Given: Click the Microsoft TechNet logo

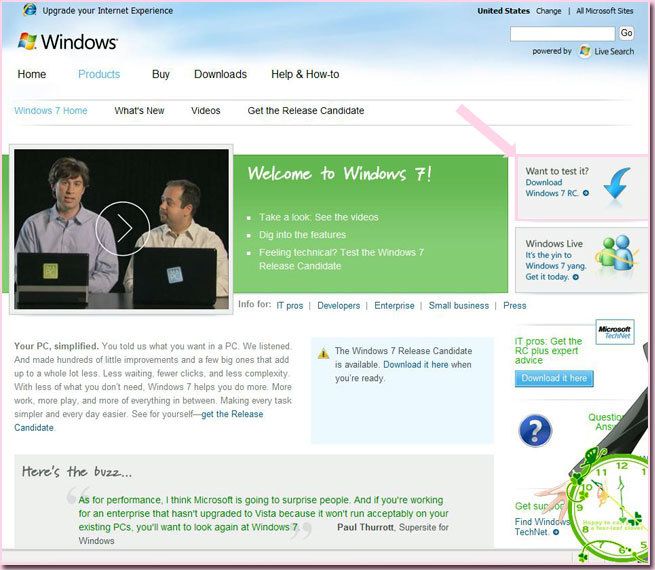Looking at the screenshot, I should (x=614, y=332).
